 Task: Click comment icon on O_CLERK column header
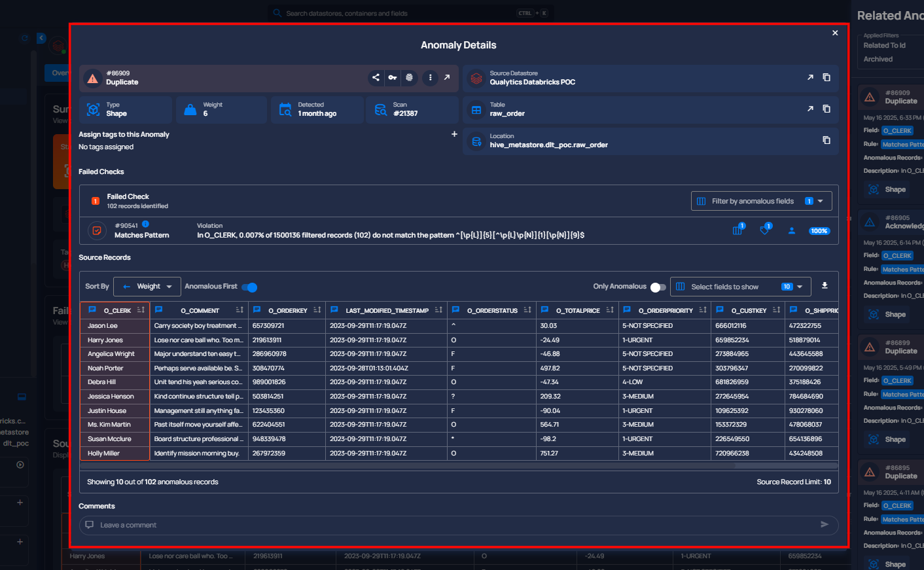pos(92,310)
